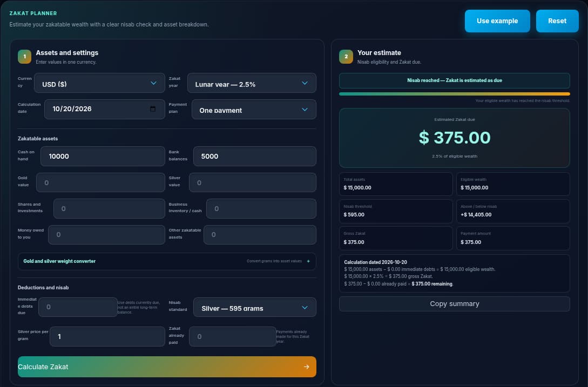Focus the Business inventory / cash field
The image size is (588, 387).
click(x=261, y=208)
